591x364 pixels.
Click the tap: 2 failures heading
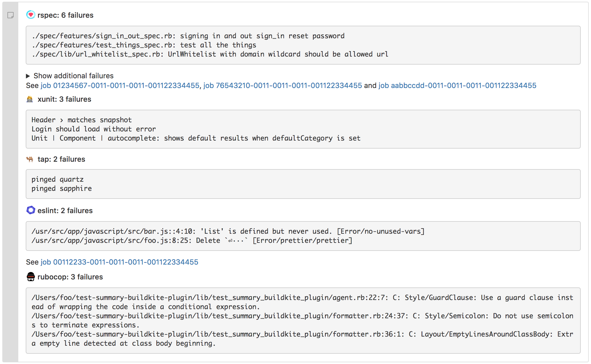(61, 159)
